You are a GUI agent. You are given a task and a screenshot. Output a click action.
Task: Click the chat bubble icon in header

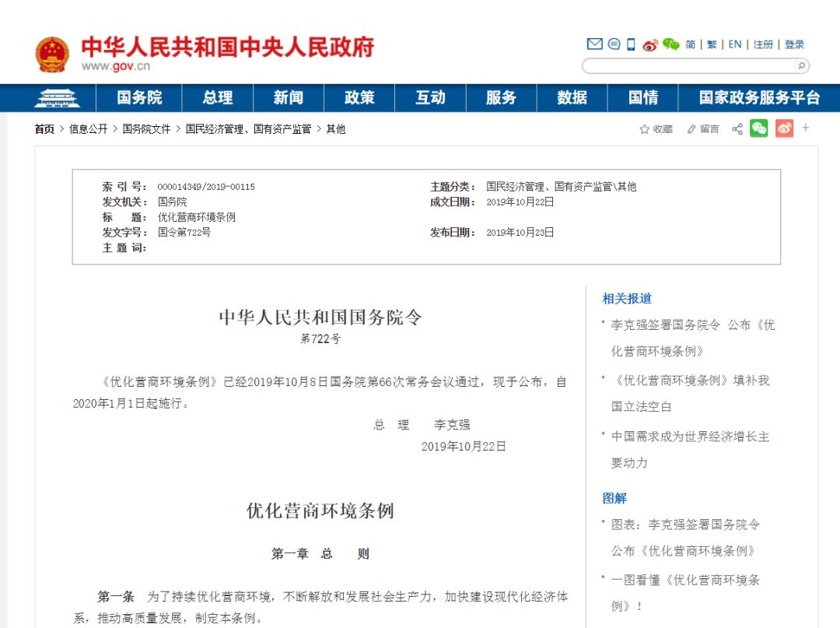pyautogui.click(x=614, y=44)
